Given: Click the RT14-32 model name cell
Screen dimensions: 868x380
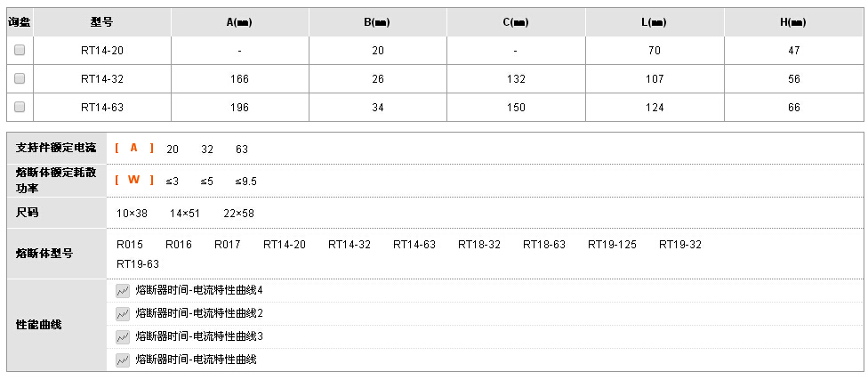Looking at the screenshot, I should point(102,78).
